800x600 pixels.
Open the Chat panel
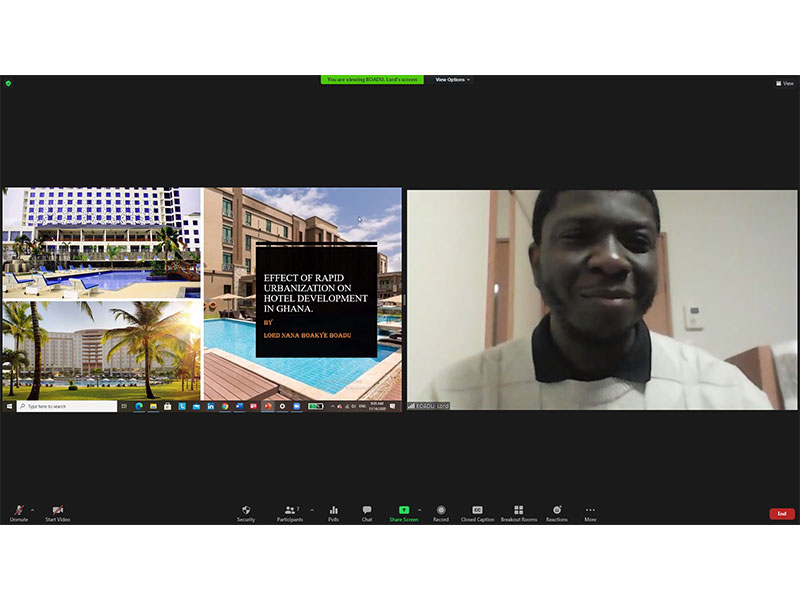(367, 512)
